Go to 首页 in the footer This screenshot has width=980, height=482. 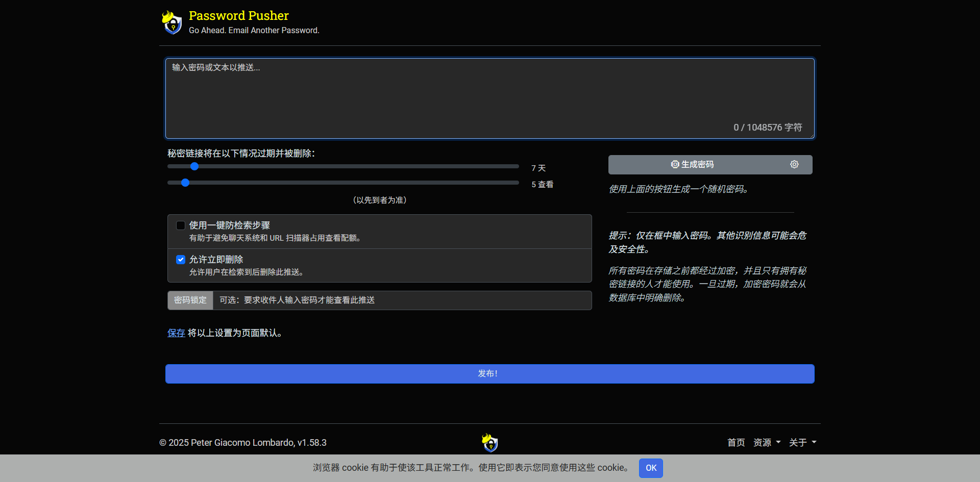[x=736, y=443]
